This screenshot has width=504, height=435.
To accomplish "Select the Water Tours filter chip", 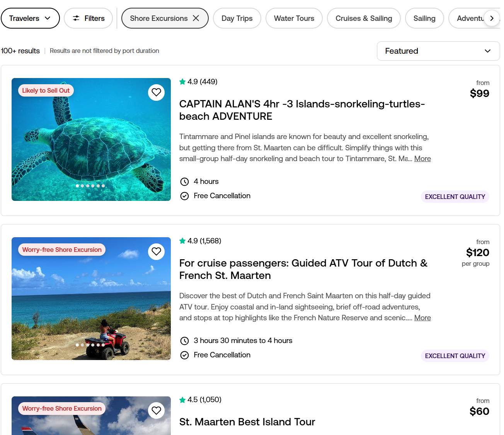I will (294, 18).
